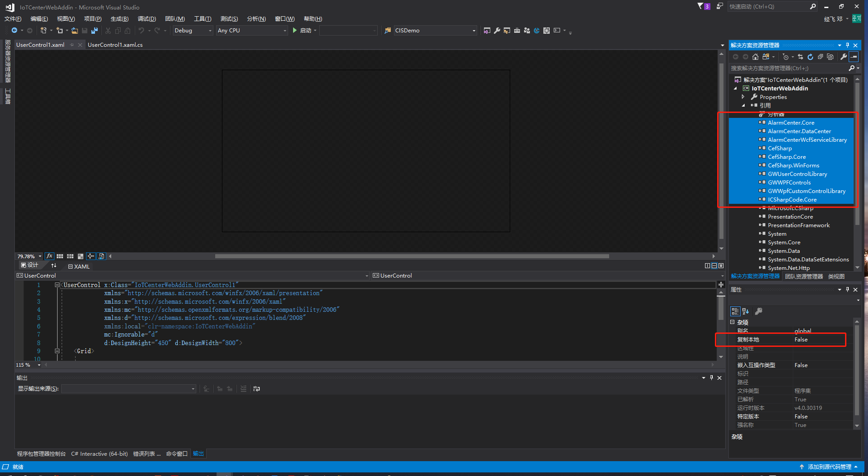Click the Collapse All icon in Solution Explorer

[820, 57]
